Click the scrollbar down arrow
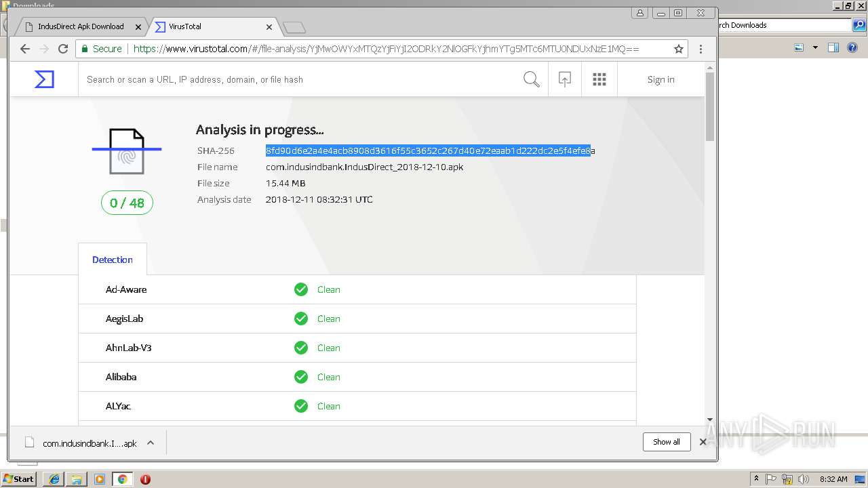868x488 pixels. 710,420
